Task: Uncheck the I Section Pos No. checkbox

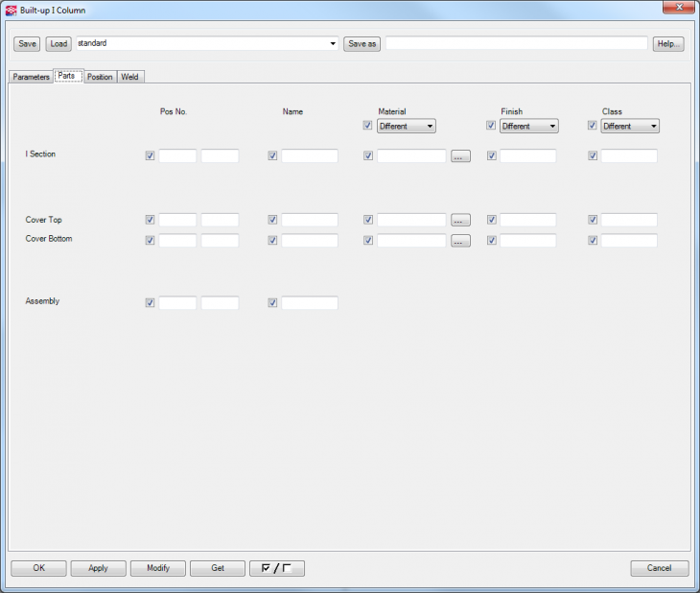Action: coord(150,155)
